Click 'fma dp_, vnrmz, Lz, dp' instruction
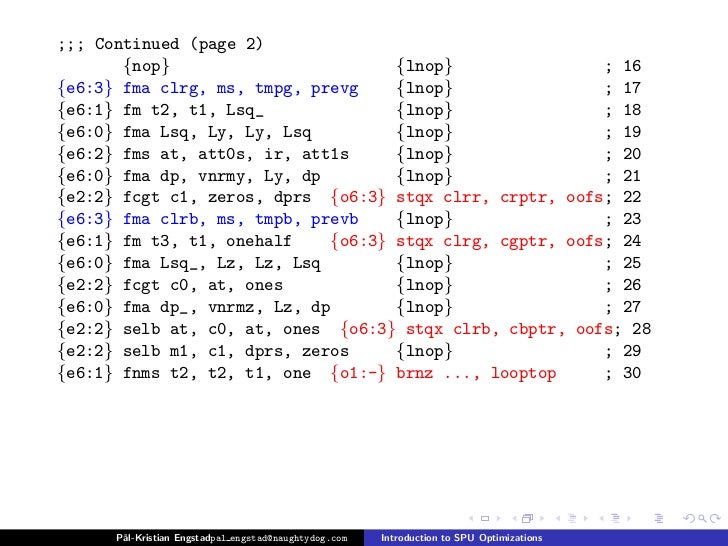This screenshot has width=728, height=546. [227, 307]
